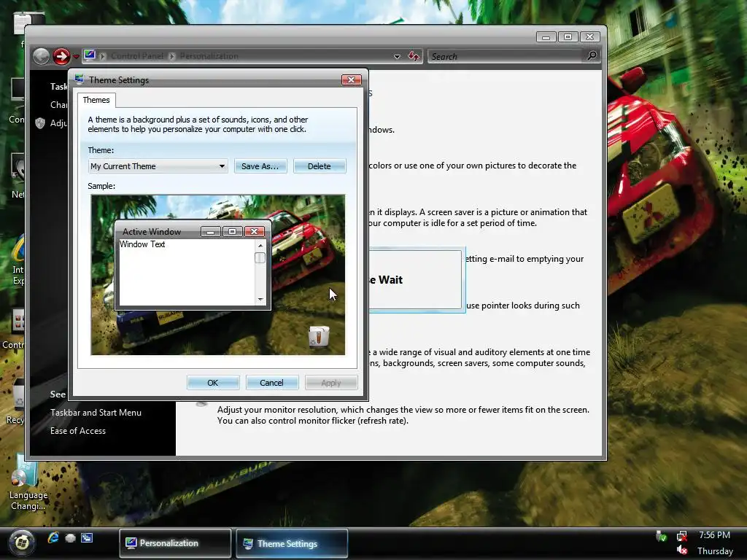This screenshot has height=560, width=747.
Task: Maximize the Personalization window
Action: point(568,36)
